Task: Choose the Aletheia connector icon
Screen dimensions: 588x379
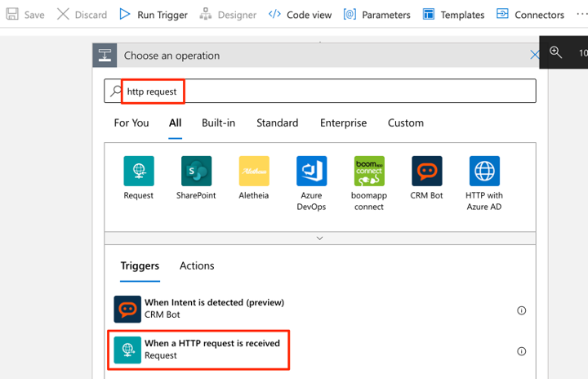Action: point(254,171)
